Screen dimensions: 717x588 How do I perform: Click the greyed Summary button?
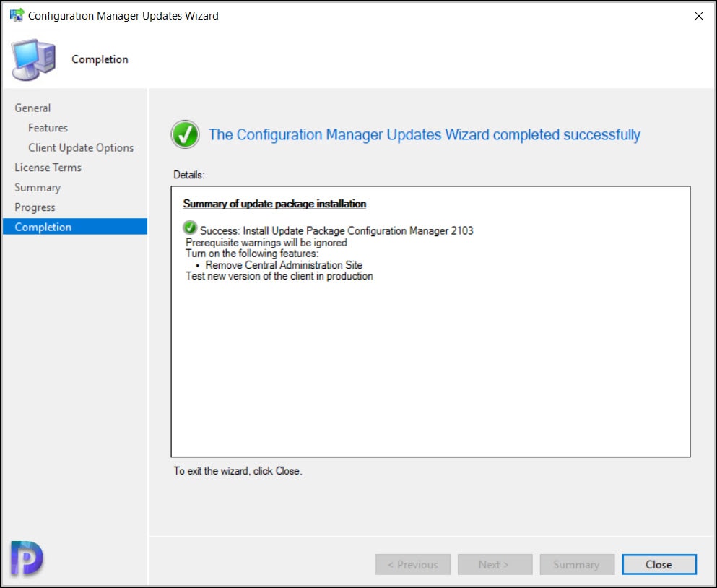click(576, 564)
